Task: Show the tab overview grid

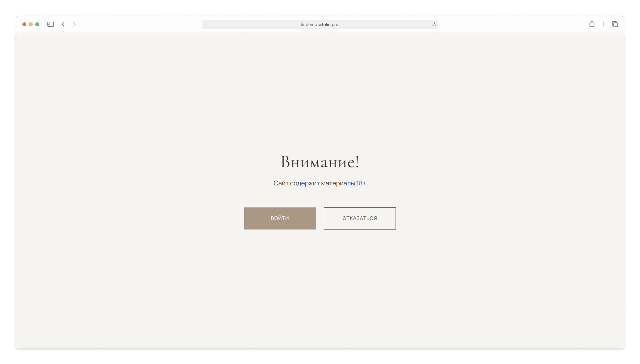Action: [615, 24]
